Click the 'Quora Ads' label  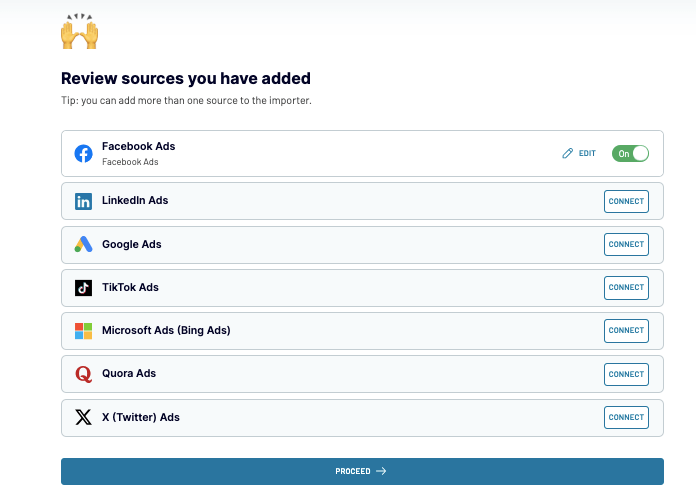(129, 373)
